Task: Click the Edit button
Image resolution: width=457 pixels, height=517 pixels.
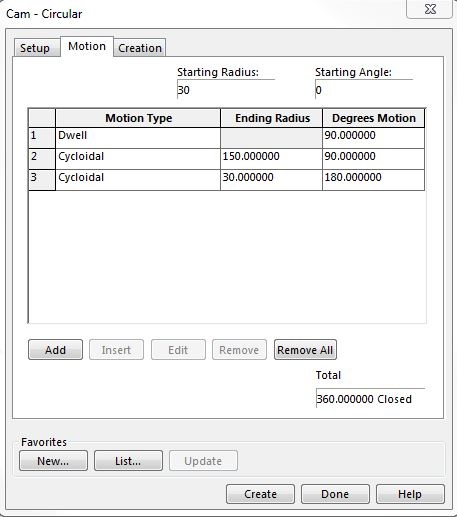Action: pos(178,350)
